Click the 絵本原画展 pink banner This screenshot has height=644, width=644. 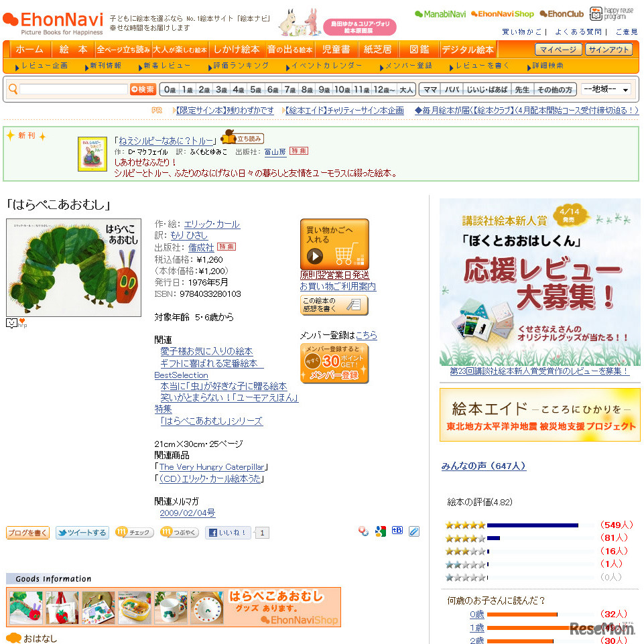(x=359, y=27)
